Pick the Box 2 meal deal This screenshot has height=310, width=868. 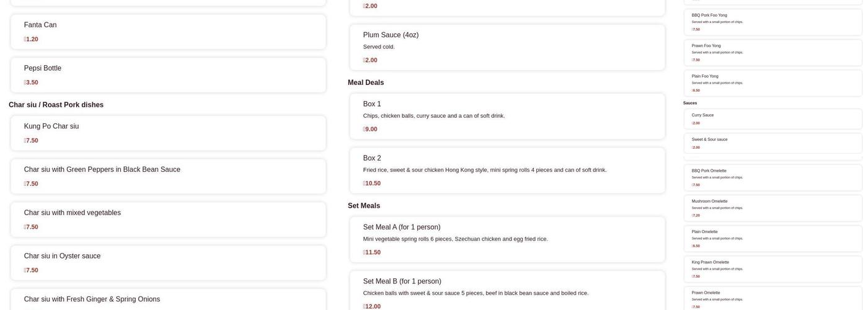click(x=507, y=170)
